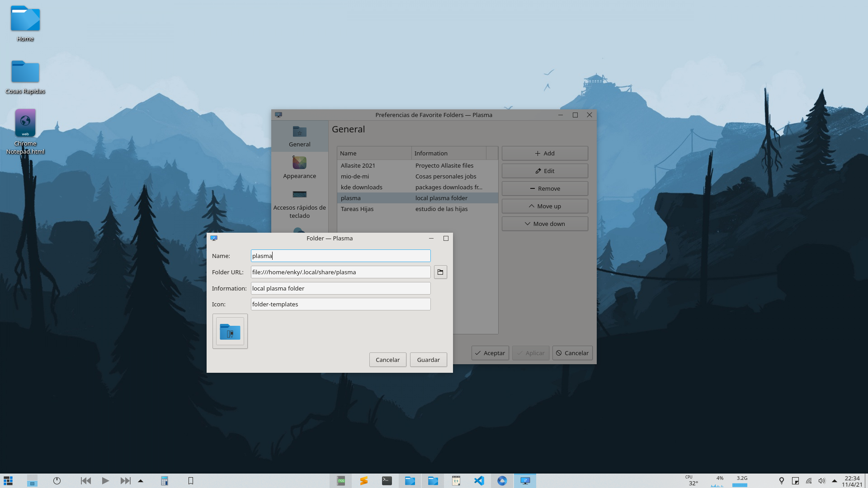Screen dimensions: 868x488
Task: Switch to the Plasma settings taskbar entry
Action: pos(525,481)
